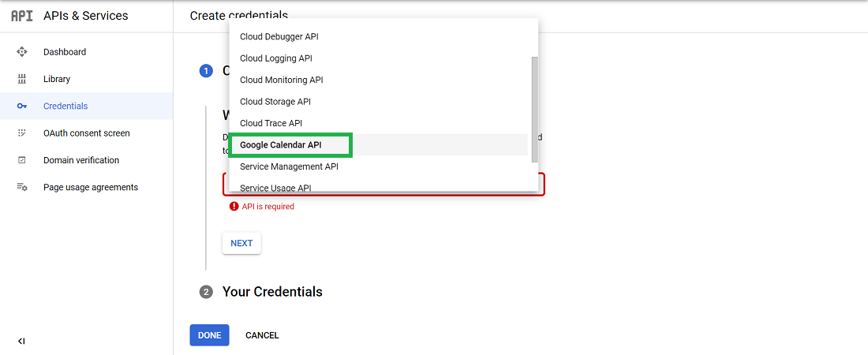Viewport: 868px width, 355px height.
Task: Select Service Management API option
Action: click(x=379, y=166)
